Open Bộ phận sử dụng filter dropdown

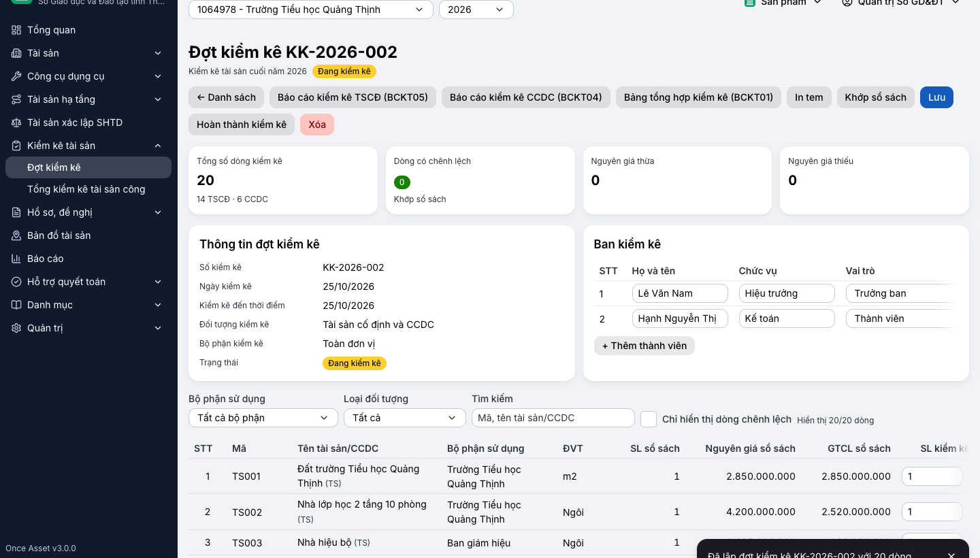[x=263, y=418]
